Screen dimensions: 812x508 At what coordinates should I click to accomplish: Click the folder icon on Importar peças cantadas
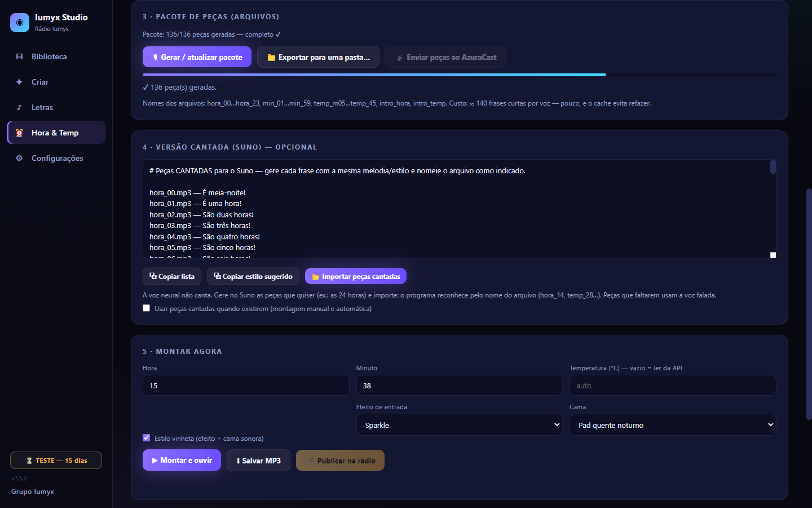tap(316, 277)
